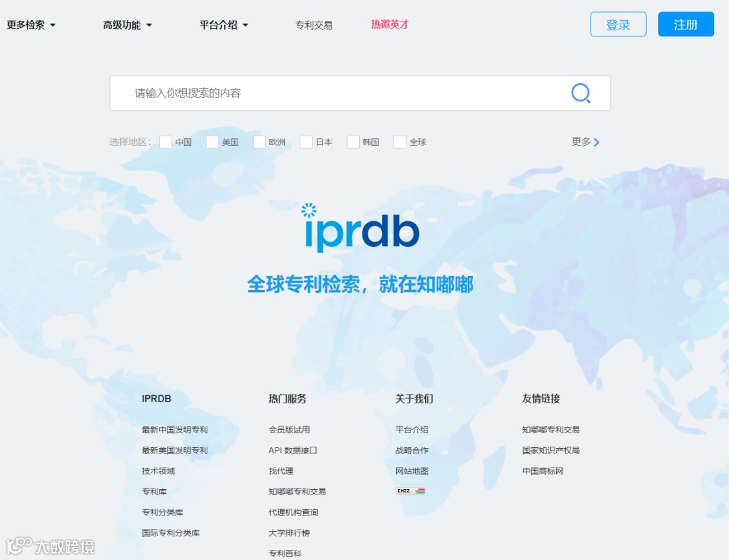Check the 美国 region checkbox
729x560 pixels.
(x=212, y=142)
